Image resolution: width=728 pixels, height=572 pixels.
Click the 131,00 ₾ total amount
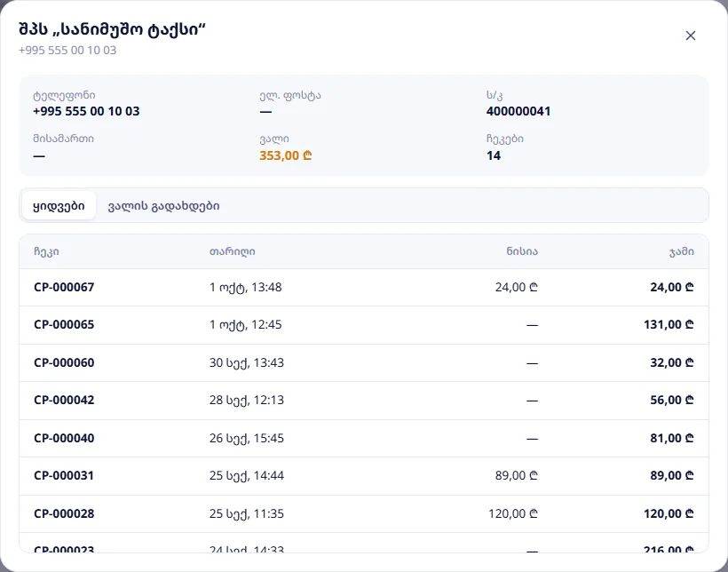tap(669, 325)
